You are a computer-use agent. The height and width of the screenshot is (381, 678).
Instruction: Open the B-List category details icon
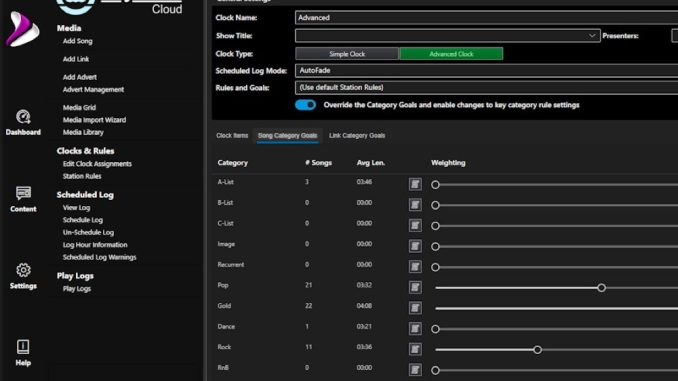(415, 205)
